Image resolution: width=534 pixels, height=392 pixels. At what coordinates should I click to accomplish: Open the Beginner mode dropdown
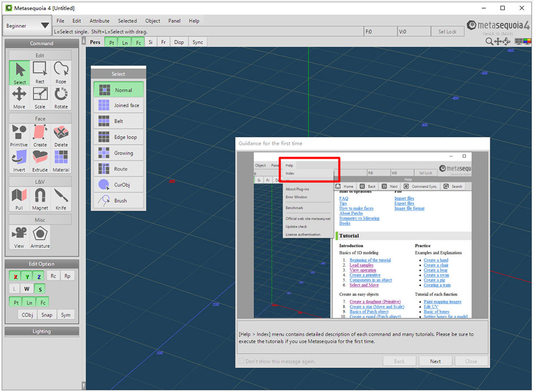pos(27,26)
